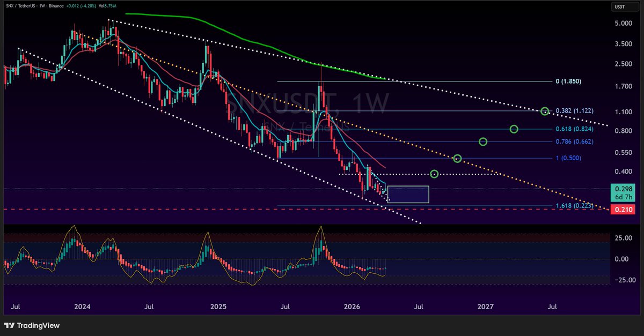Screen dimensions: 644x336
Task: Click the red 0.210 price level label
Action: click(x=624, y=210)
